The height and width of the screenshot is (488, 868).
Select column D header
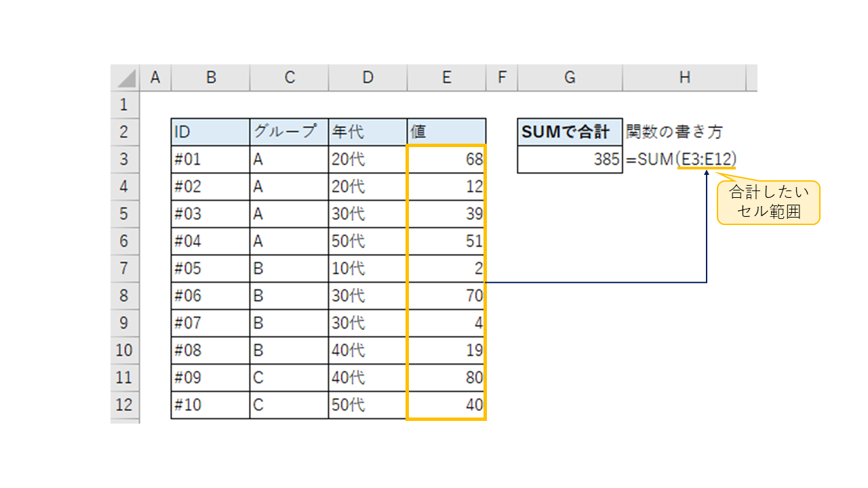point(368,78)
